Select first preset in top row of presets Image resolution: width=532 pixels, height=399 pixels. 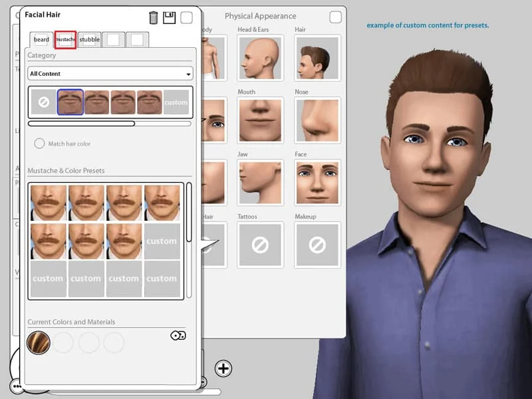click(x=48, y=203)
